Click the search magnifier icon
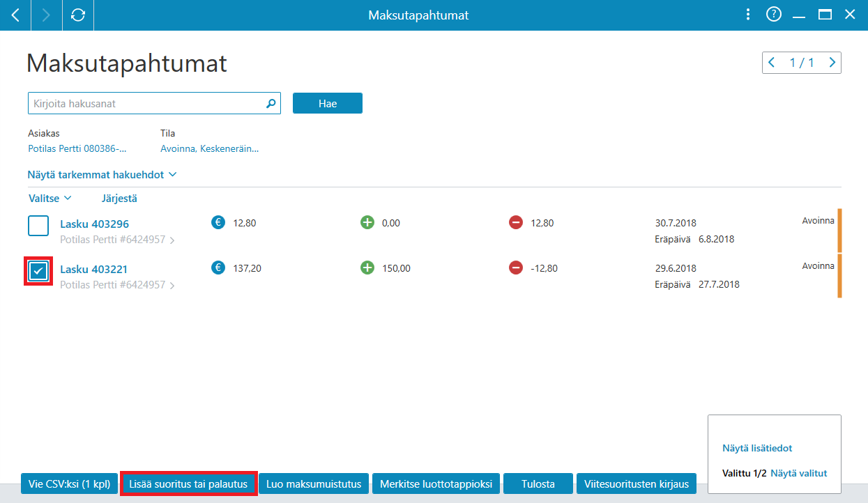The width and height of the screenshot is (868, 503). [x=271, y=103]
